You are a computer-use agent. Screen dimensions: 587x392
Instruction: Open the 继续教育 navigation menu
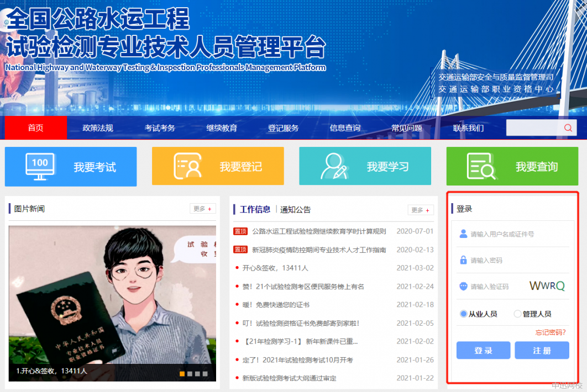coord(222,128)
